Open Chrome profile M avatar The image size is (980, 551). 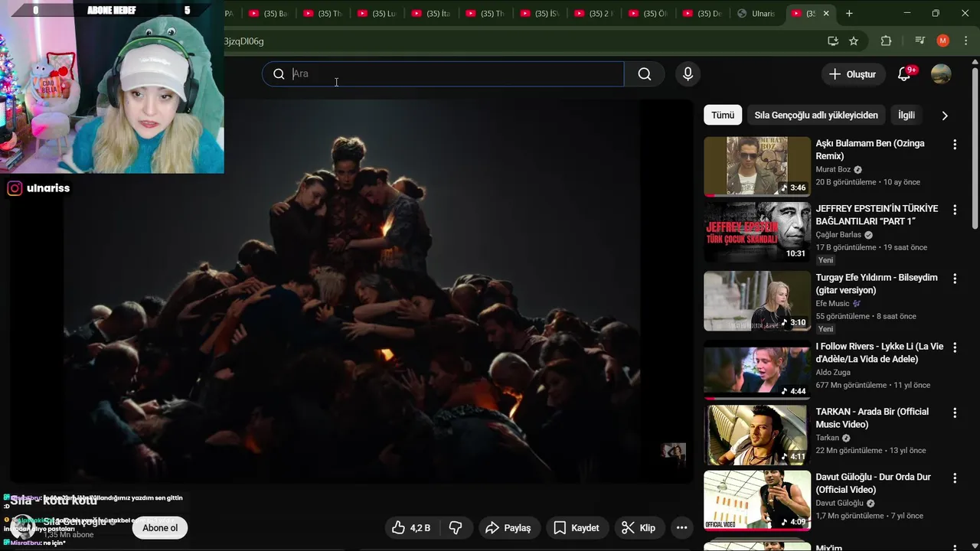tap(942, 41)
